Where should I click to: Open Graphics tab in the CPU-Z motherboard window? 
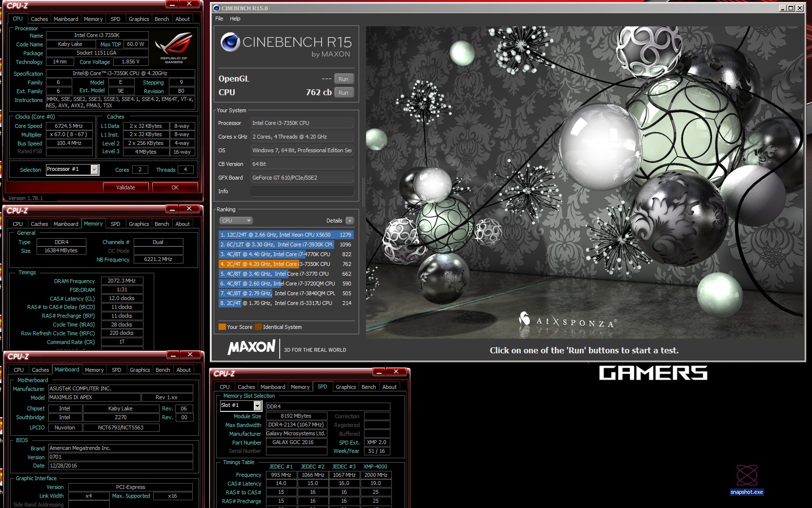[140, 370]
